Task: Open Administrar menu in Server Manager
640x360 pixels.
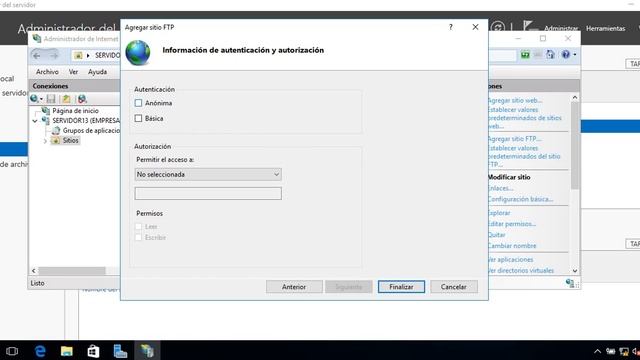Action: tap(561, 29)
